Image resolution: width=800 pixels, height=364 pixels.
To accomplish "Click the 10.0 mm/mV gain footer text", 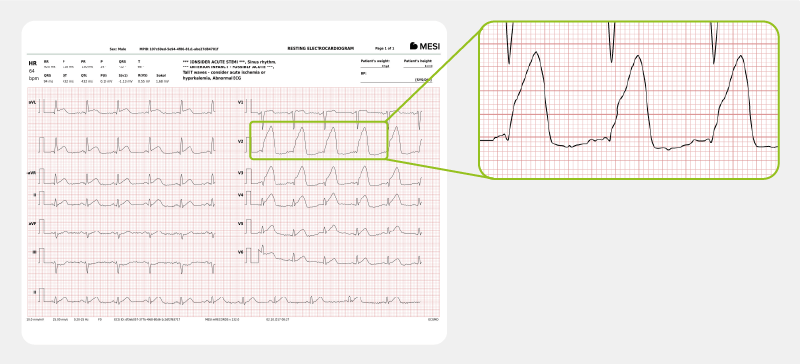I will 34,320.
